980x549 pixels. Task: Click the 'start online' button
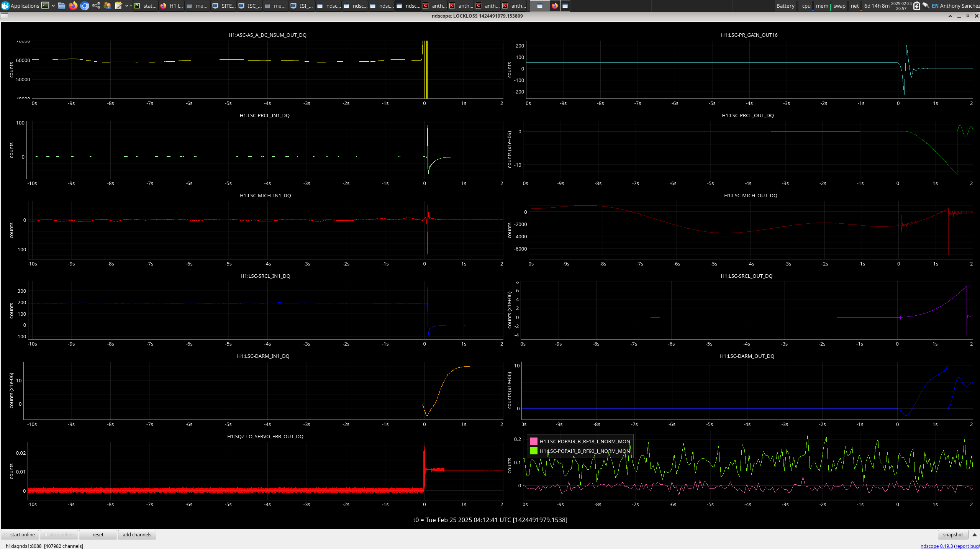coord(20,534)
